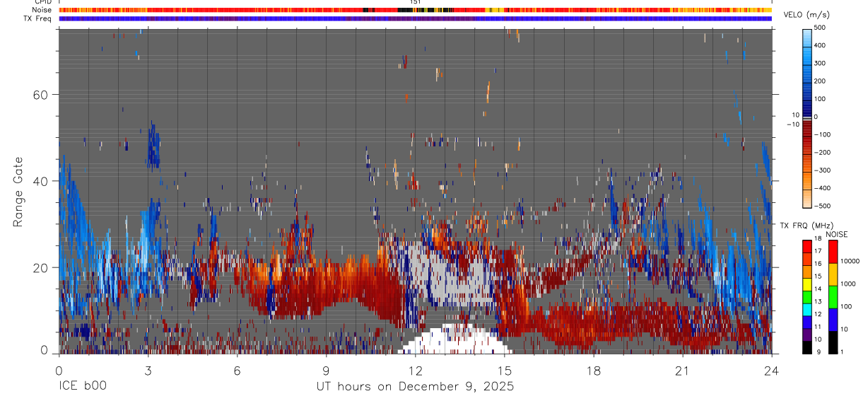
Task: Click the 'Range Gate' axis title
Action: tap(19, 192)
